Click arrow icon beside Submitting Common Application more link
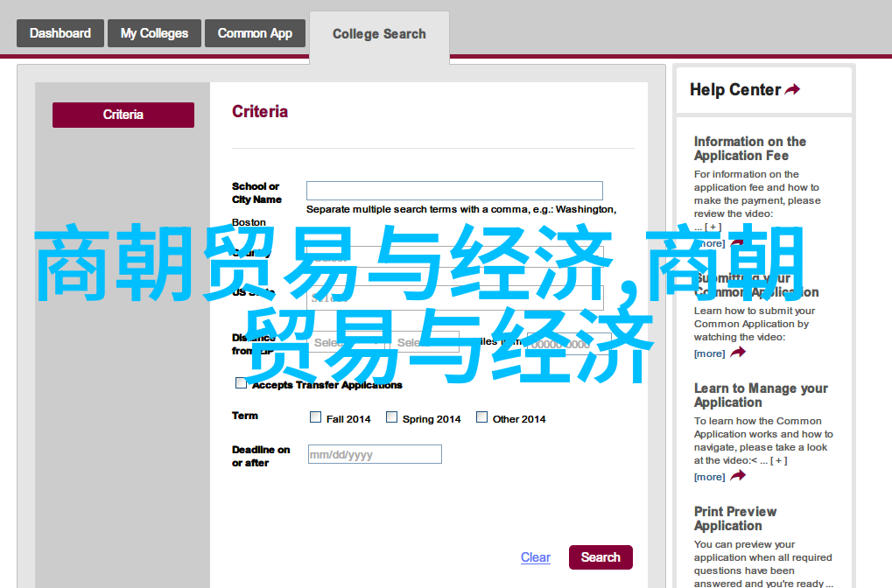This screenshot has height=588, width=892. pos(738,353)
